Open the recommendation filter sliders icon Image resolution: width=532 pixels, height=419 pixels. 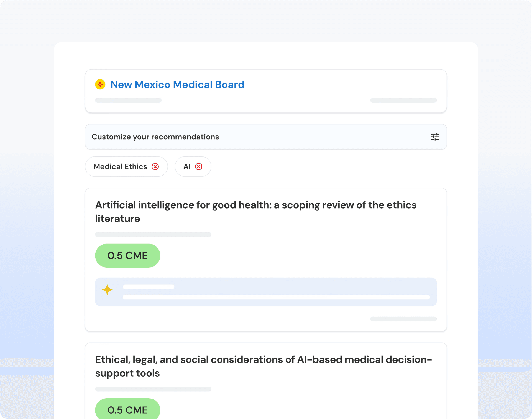pyautogui.click(x=435, y=137)
